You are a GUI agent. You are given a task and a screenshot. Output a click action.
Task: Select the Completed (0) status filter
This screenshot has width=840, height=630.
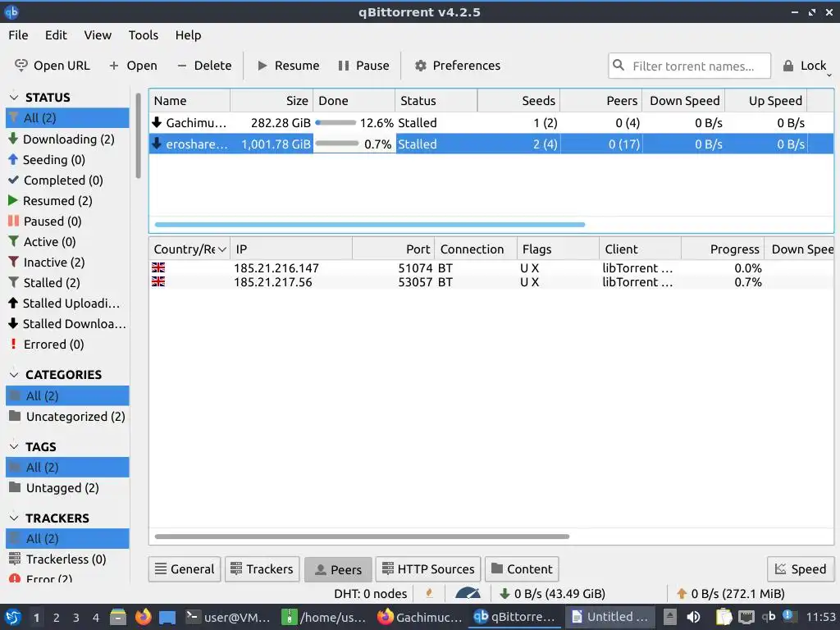tap(67, 180)
